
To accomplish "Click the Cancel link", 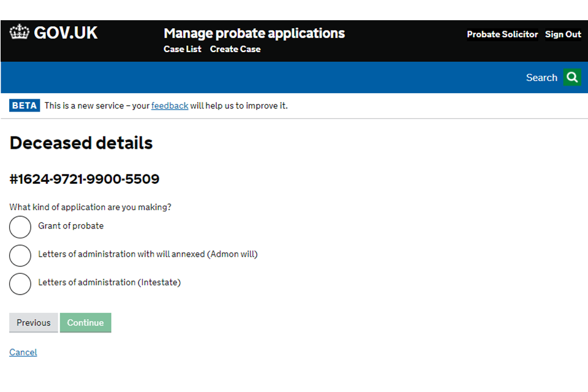I will click(x=23, y=352).
